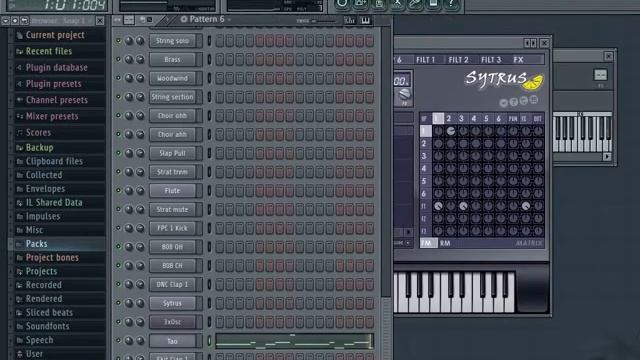The image size is (640, 360).
Task: Click the F1 row knob in column 3
Action: coord(463,206)
